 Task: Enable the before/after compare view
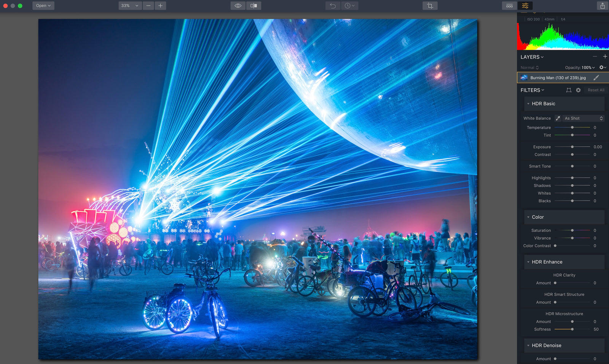click(x=254, y=6)
